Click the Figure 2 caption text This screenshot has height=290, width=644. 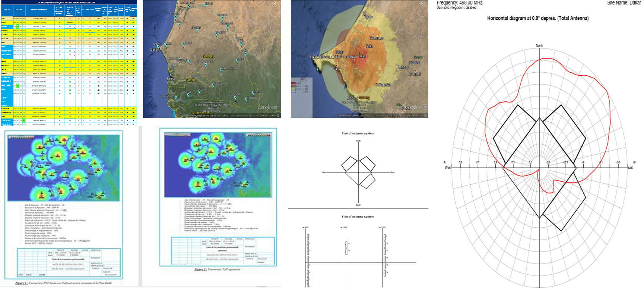218,269
